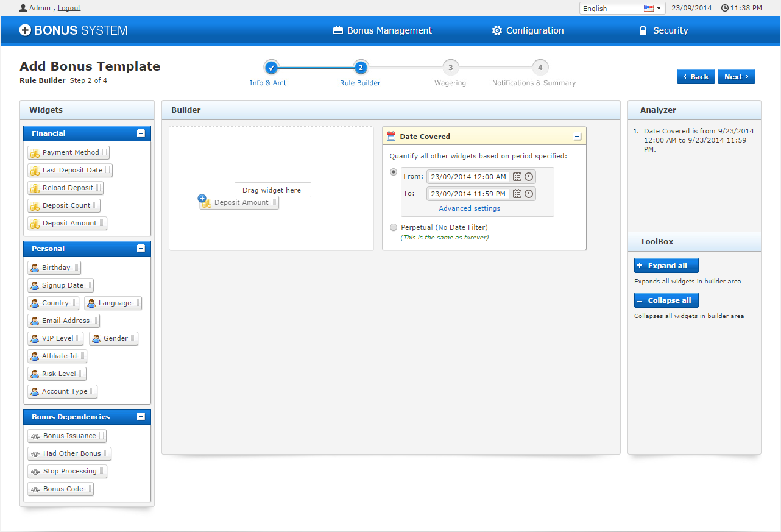The width and height of the screenshot is (781, 532).
Task: Select the Perpetual (No Date Filter) radio button
Action: [x=394, y=227]
